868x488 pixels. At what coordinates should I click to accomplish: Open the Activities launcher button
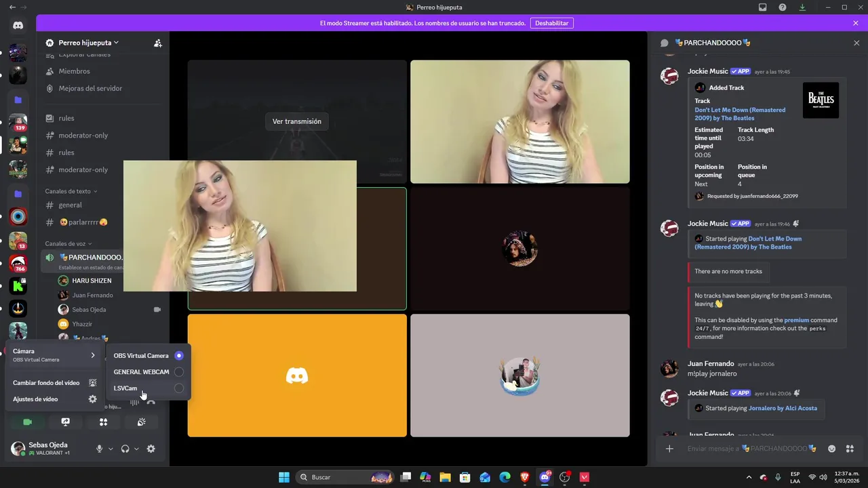pyautogui.click(x=103, y=422)
